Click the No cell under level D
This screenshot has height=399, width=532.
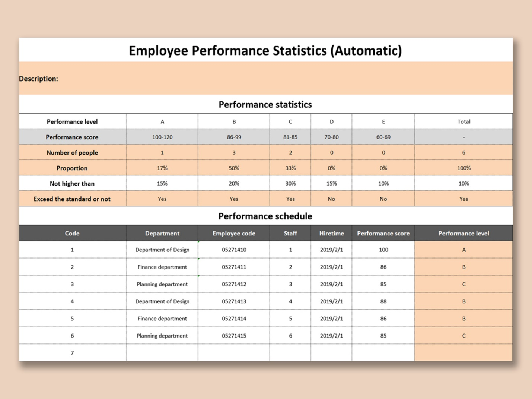coord(331,199)
